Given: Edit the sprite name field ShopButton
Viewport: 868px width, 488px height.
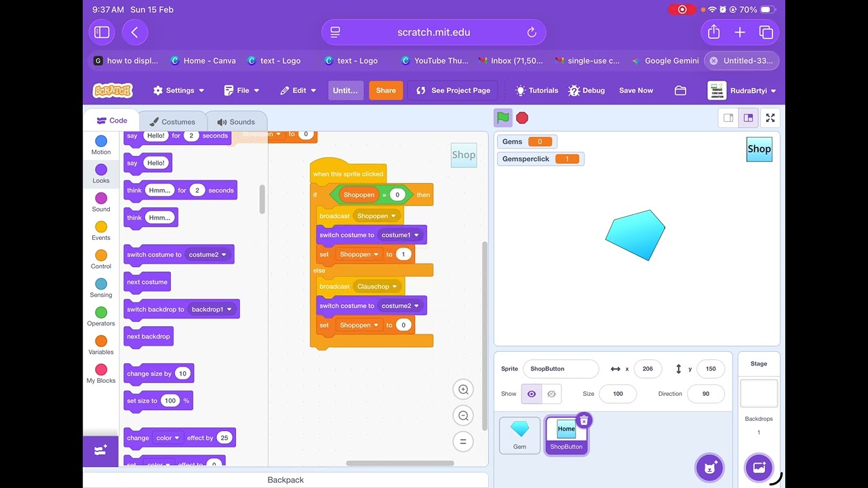Looking at the screenshot, I should click(561, 369).
